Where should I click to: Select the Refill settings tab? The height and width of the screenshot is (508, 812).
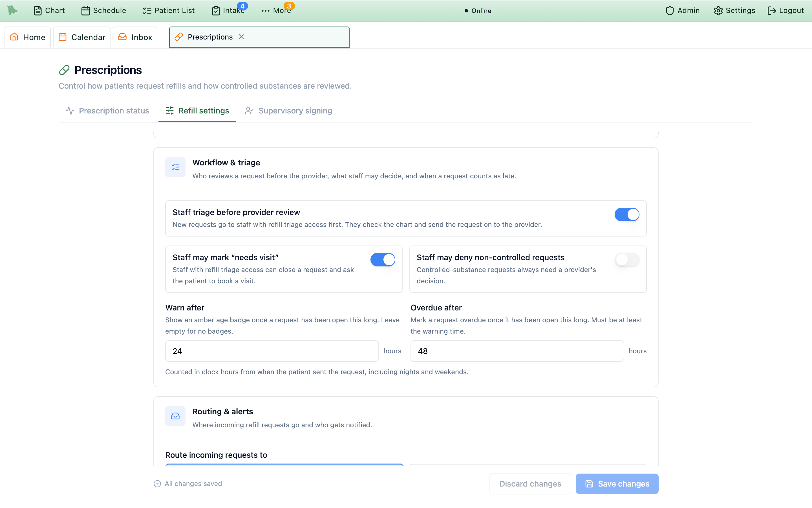[197, 111]
